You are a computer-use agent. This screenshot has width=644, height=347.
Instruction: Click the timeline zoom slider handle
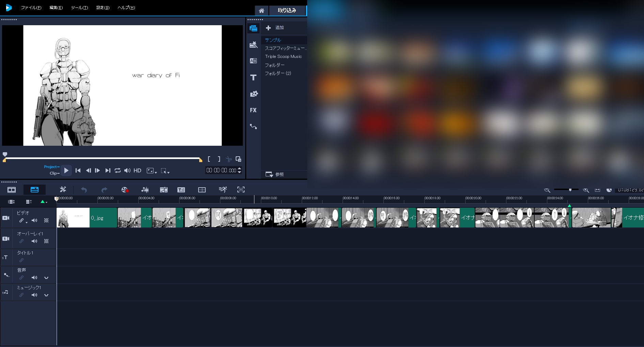(x=570, y=190)
